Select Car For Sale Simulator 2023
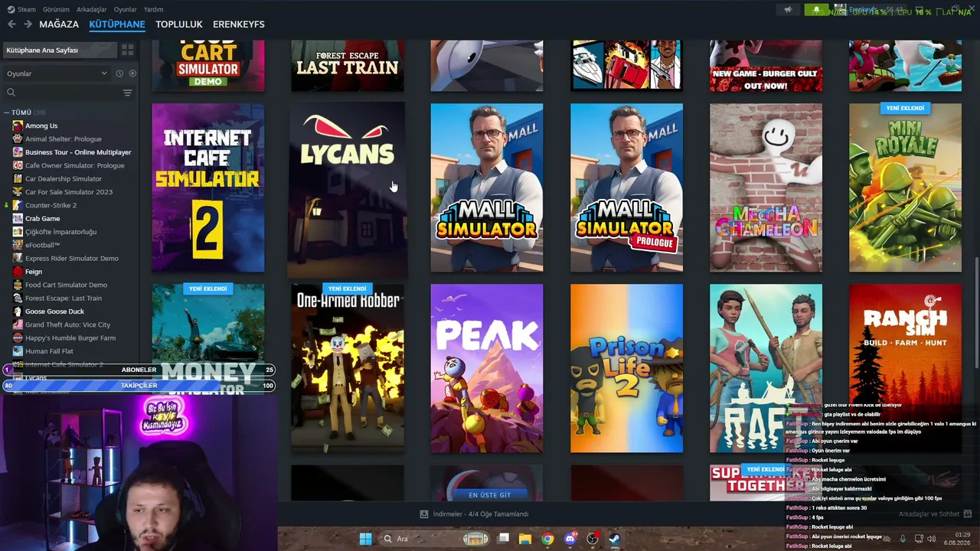980x551 pixels. point(69,192)
